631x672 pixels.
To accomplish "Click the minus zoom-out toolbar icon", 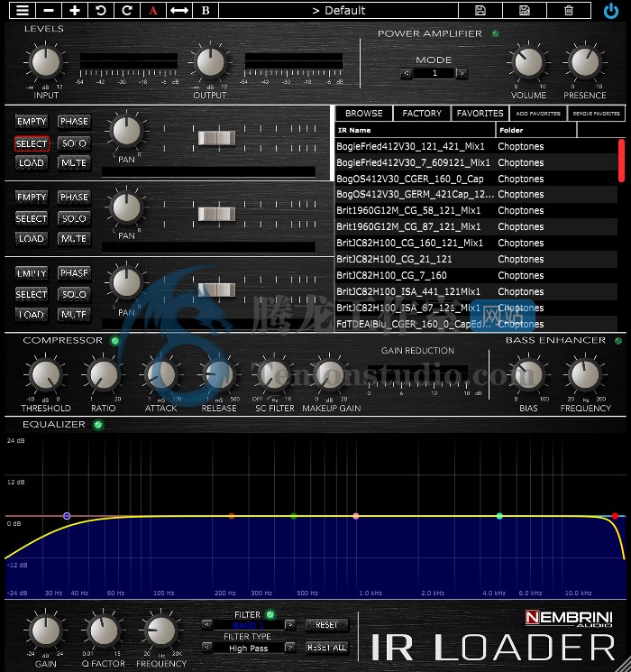I will (x=49, y=10).
